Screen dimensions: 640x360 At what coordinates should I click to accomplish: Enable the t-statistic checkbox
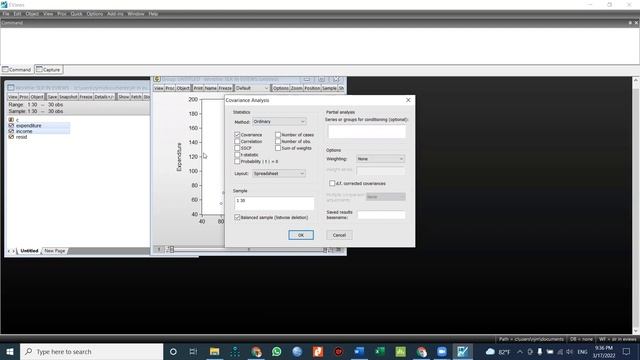pos(237,155)
